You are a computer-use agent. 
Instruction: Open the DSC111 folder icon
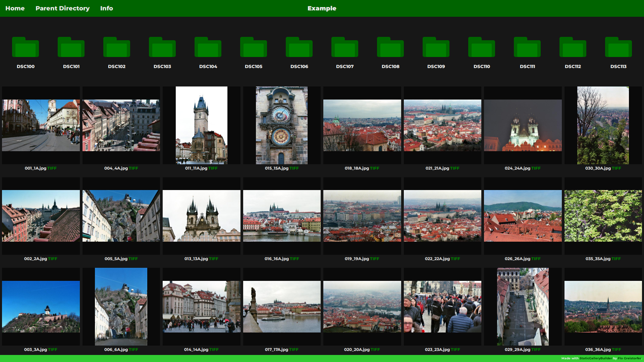click(527, 48)
